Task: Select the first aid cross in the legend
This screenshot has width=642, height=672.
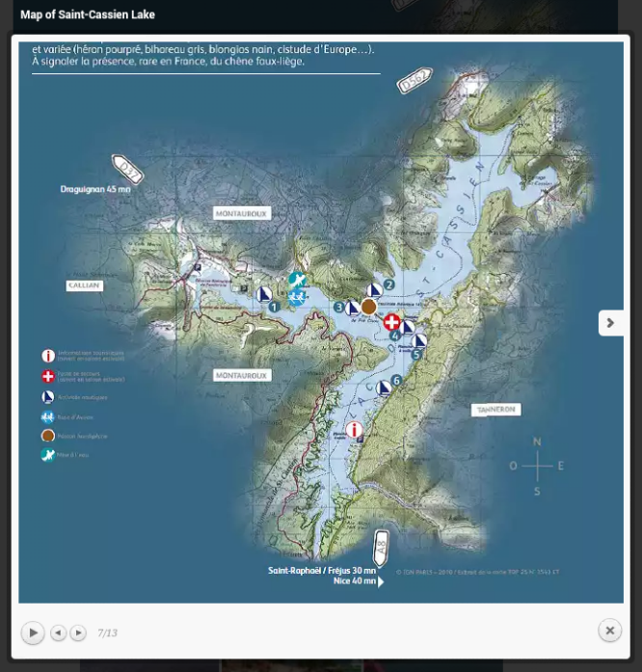Action: pos(48,377)
